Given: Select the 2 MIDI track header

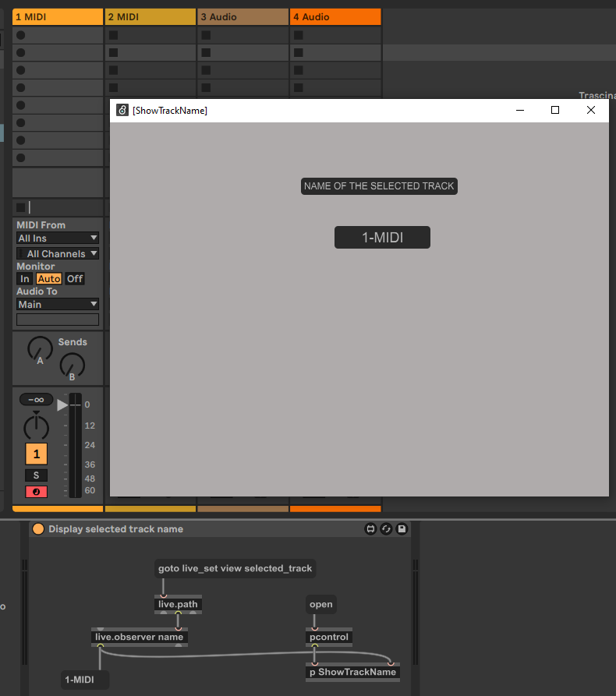Looking at the screenshot, I should tap(150, 16).
